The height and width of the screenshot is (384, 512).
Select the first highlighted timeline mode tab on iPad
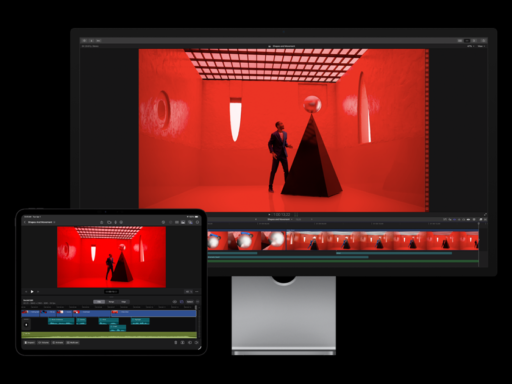[99, 302]
